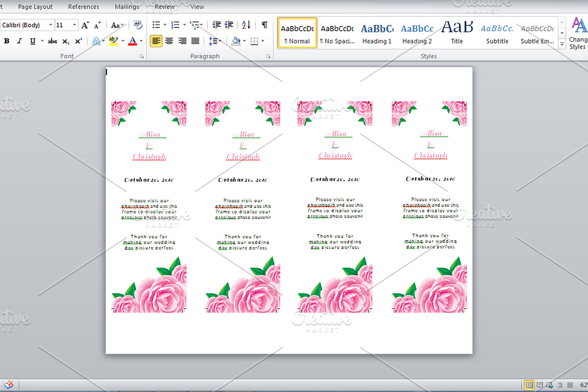This screenshot has height=392, width=588.
Task: Switch to Outline view
Action: [x=560, y=385]
